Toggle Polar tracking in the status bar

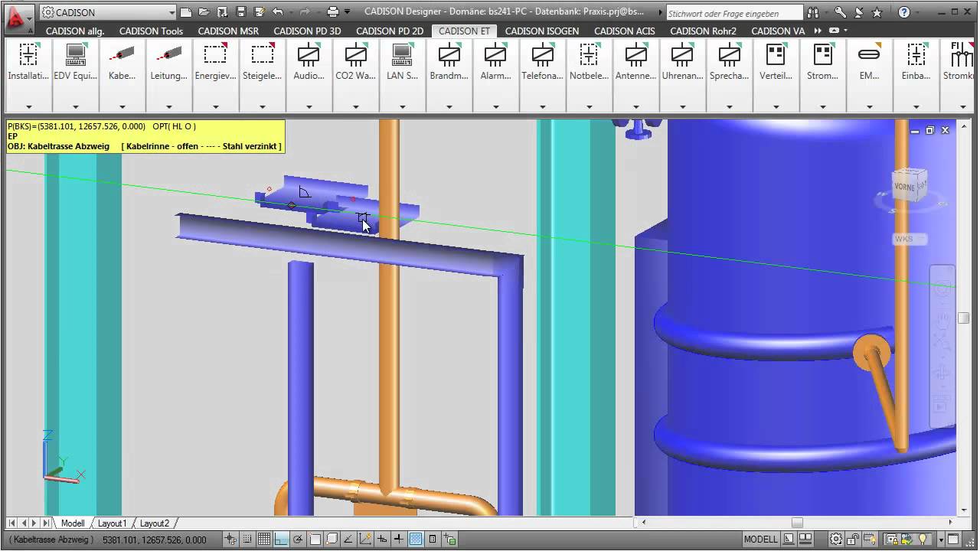tap(298, 540)
